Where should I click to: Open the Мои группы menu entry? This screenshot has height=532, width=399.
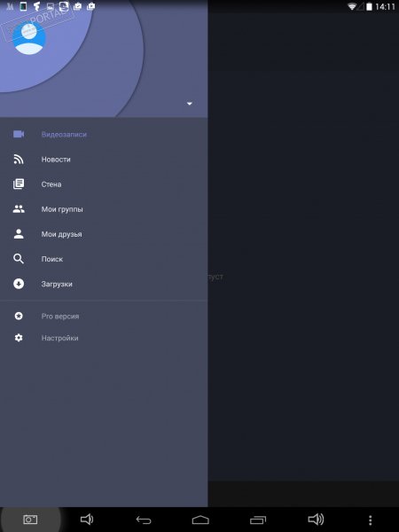[104, 209]
